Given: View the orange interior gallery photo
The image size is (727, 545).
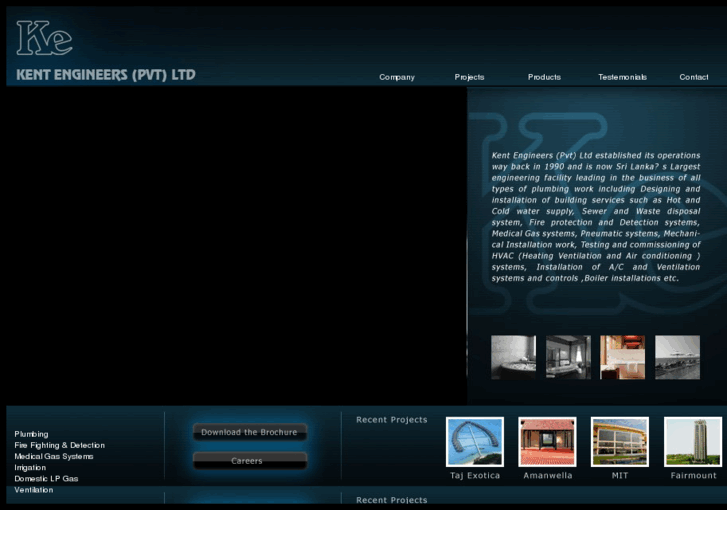Looking at the screenshot, I should (x=622, y=357).
